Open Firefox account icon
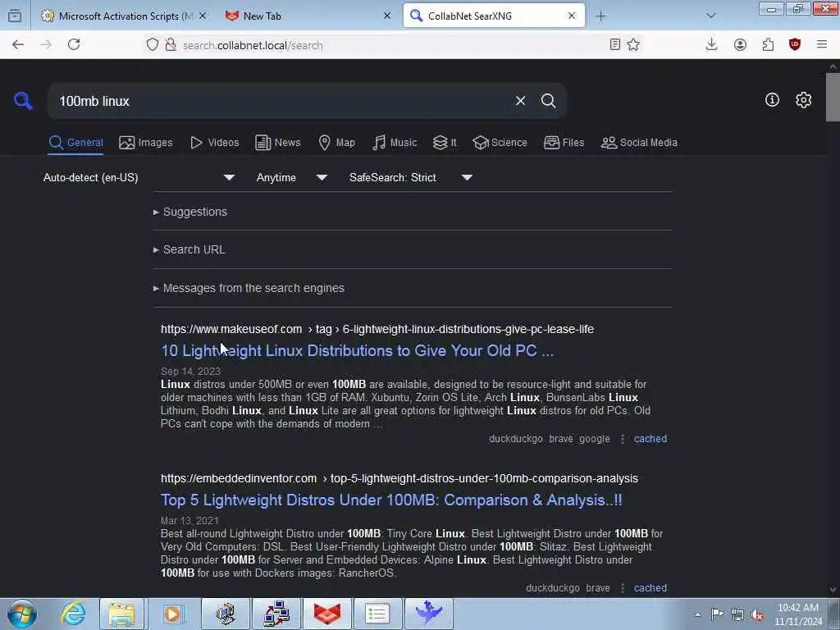 740,45
